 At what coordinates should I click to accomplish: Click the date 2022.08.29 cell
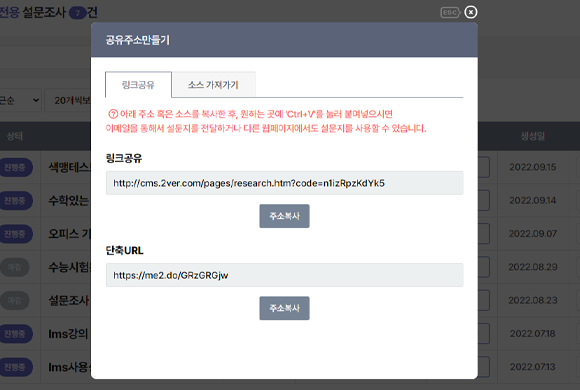[533, 267]
